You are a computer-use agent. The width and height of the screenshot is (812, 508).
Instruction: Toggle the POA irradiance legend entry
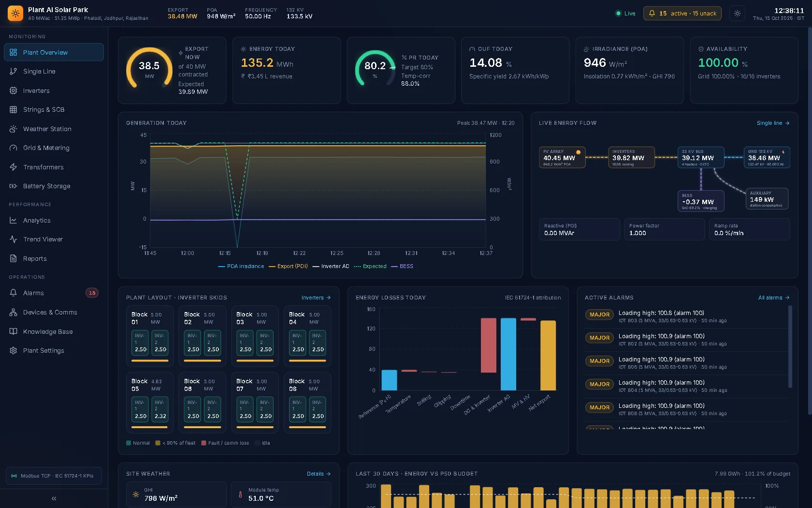click(x=241, y=266)
